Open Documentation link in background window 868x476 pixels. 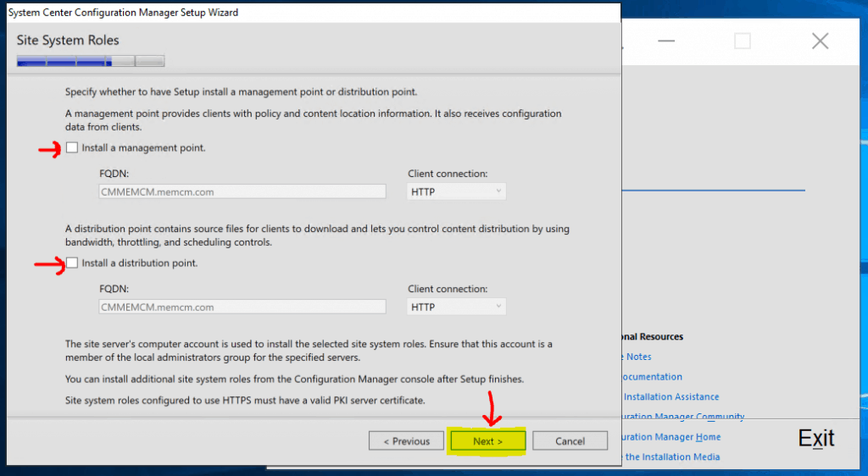pos(652,377)
